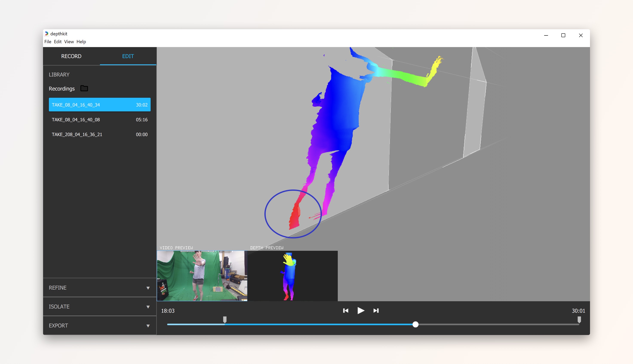Skip to next frame button
The height and width of the screenshot is (364, 633).
376,310
